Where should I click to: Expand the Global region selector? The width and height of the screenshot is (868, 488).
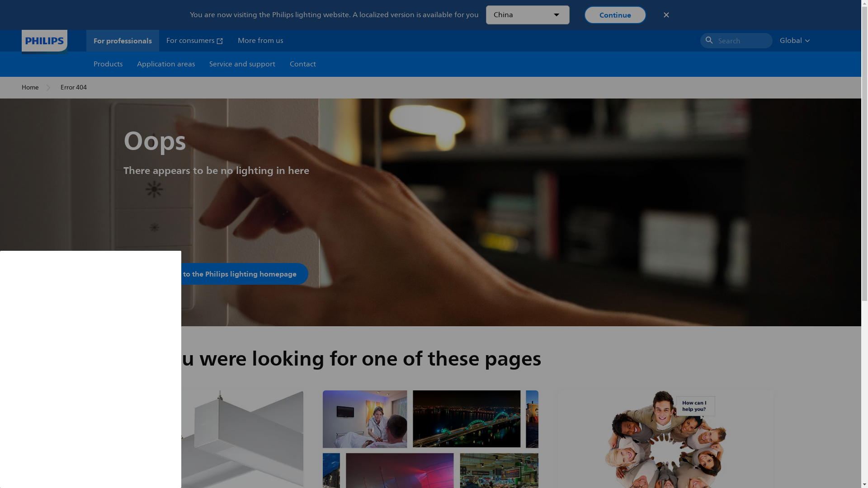click(x=794, y=41)
